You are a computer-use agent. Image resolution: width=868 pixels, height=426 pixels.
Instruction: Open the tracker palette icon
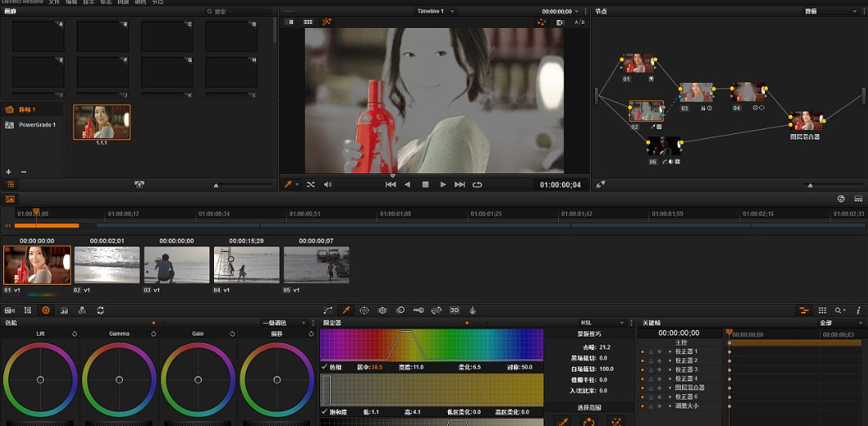click(x=382, y=310)
